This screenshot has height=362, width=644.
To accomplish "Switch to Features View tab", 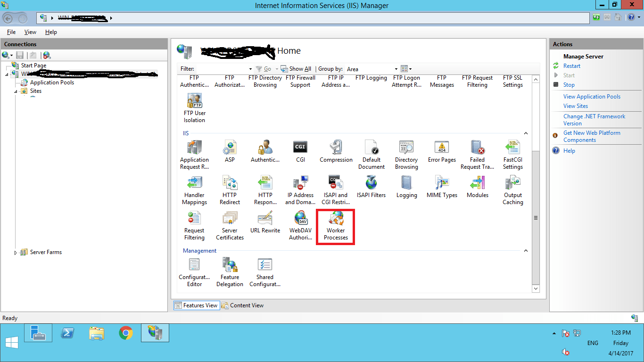I will (x=196, y=305).
